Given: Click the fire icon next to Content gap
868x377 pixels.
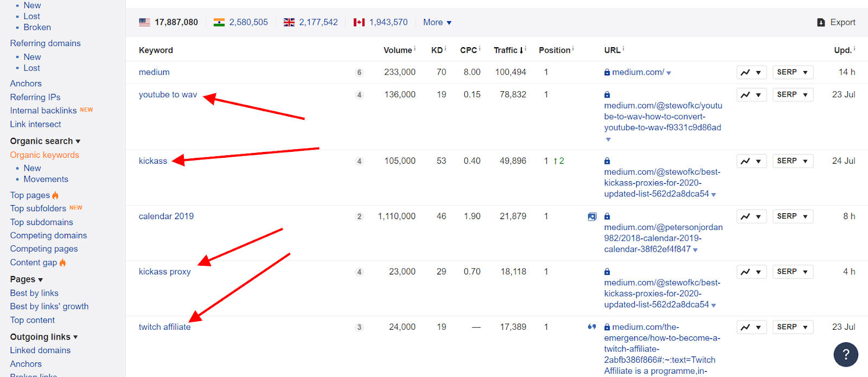Looking at the screenshot, I should pos(62,262).
